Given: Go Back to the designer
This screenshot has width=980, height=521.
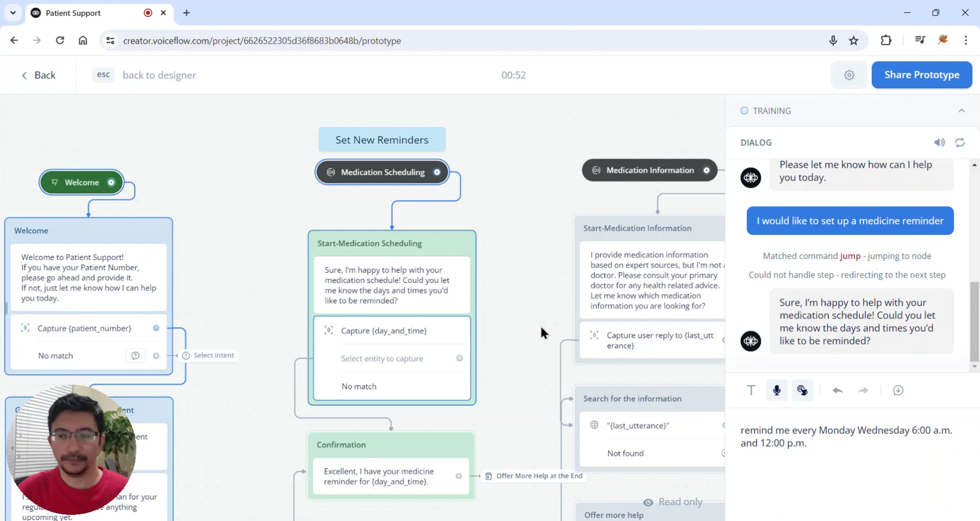Looking at the screenshot, I should pos(38,75).
